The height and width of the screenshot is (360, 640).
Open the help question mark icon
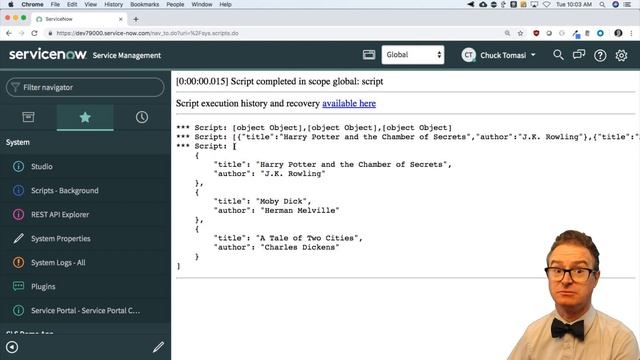click(x=600, y=55)
